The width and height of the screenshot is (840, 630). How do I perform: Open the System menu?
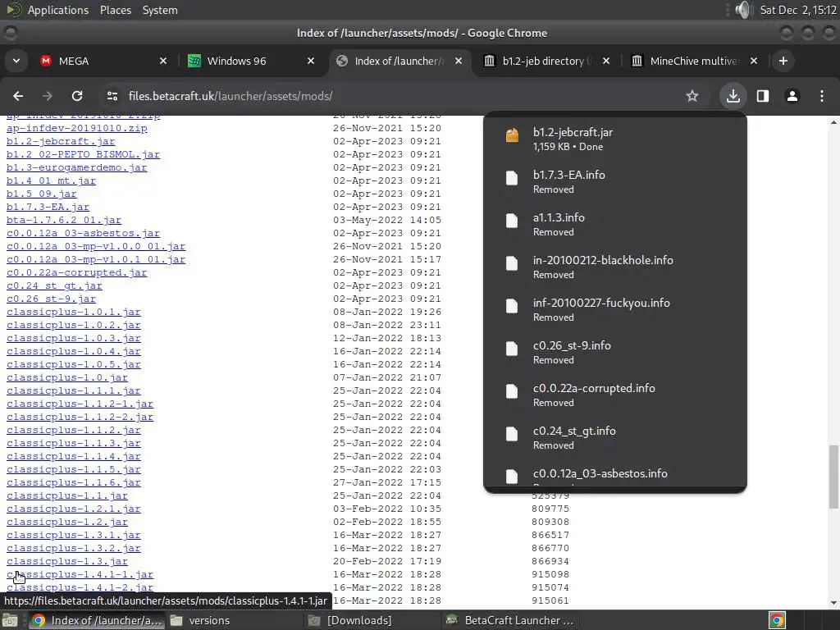coord(160,10)
